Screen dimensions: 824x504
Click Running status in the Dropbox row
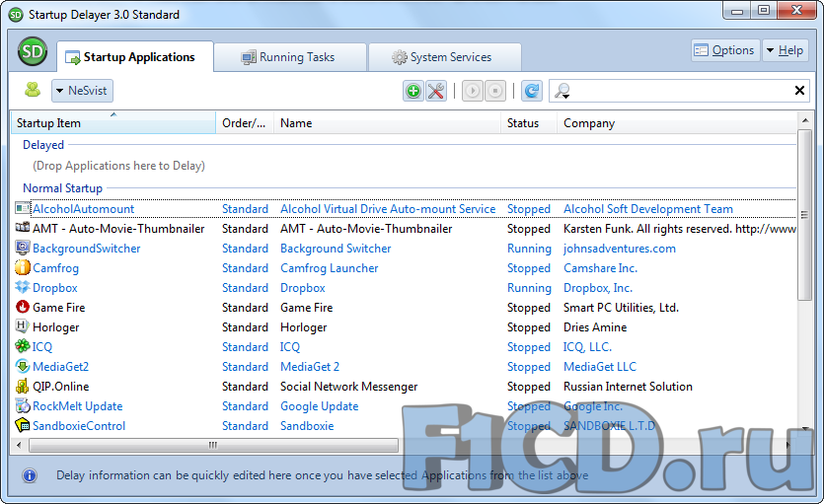[529, 288]
